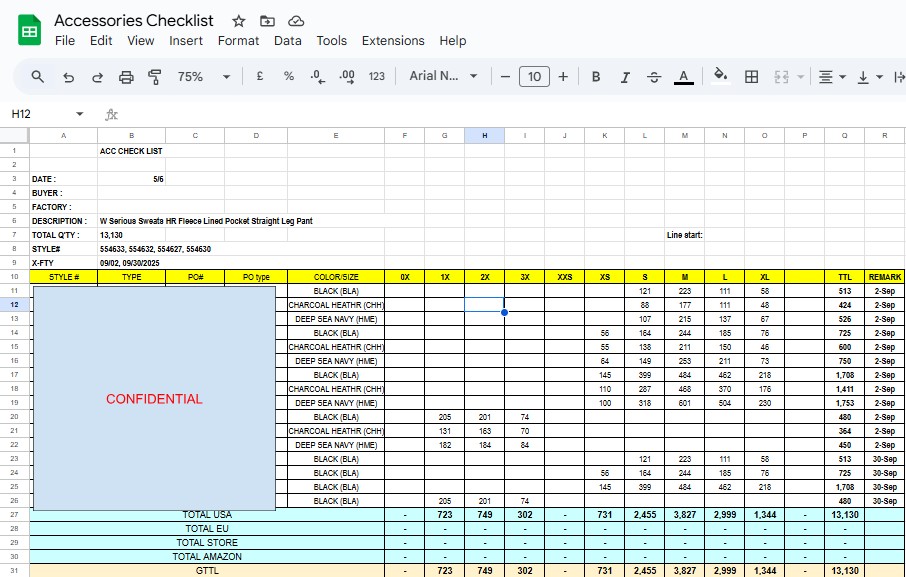The height and width of the screenshot is (577, 906).
Task: Expand the Arial font family dropdown
Action: coord(443,77)
